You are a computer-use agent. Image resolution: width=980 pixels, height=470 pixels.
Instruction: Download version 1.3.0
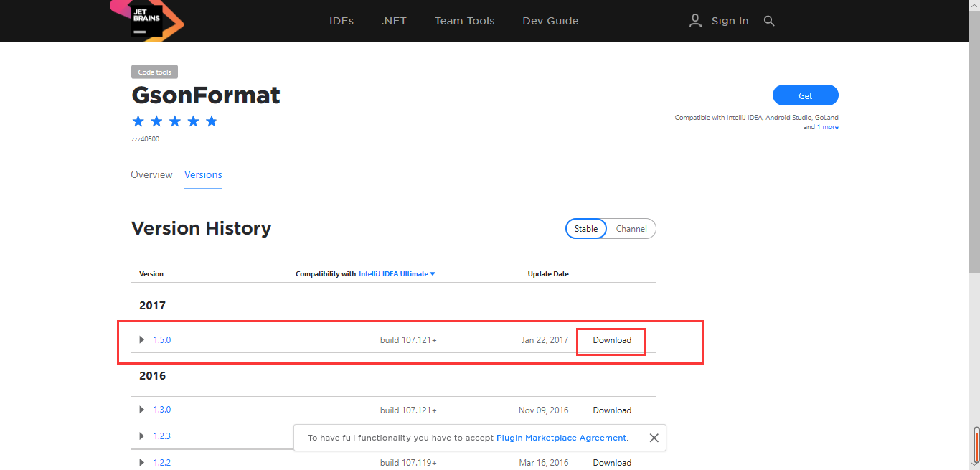click(x=612, y=410)
